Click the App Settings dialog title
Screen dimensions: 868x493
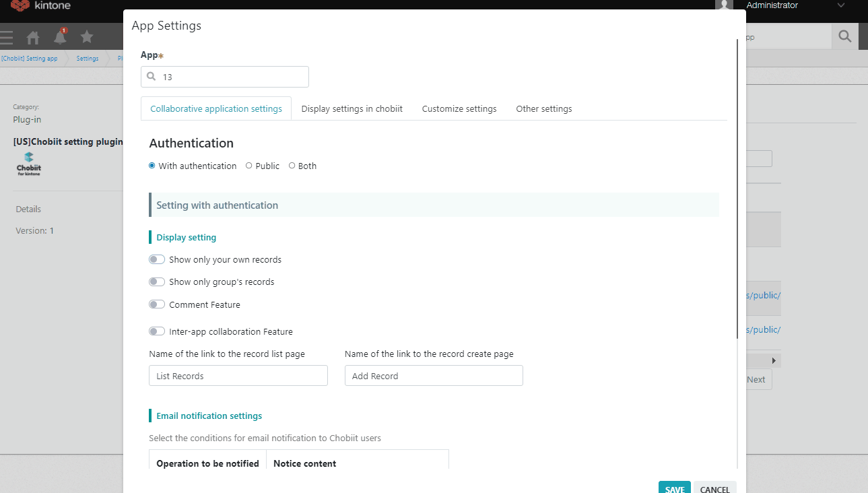(166, 26)
